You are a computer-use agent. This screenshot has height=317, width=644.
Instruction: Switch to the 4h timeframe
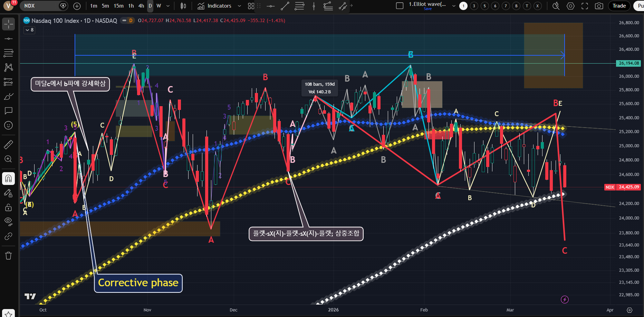(x=141, y=6)
